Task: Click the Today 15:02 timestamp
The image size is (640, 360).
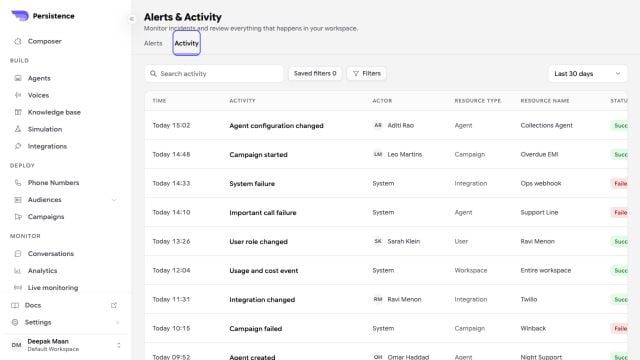Action: 171,125
